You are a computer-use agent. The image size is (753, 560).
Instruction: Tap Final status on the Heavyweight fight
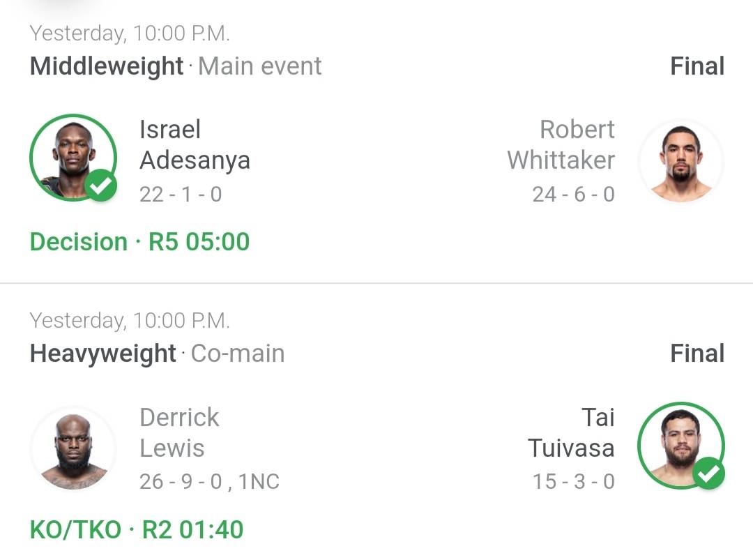click(x=697, y=354)
